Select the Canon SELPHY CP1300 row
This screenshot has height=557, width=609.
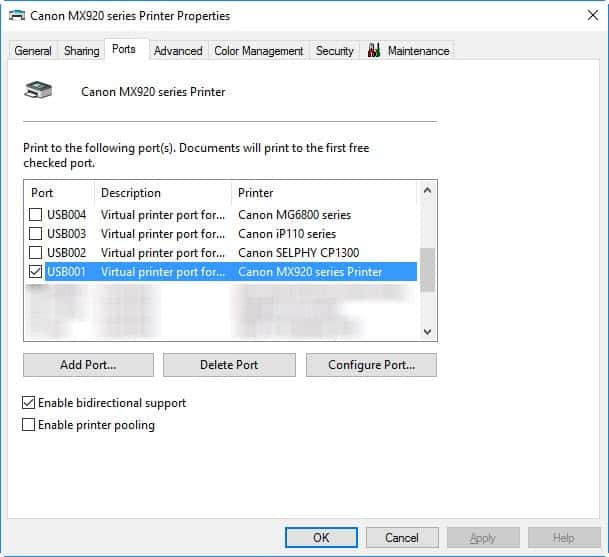click(223, 252)
